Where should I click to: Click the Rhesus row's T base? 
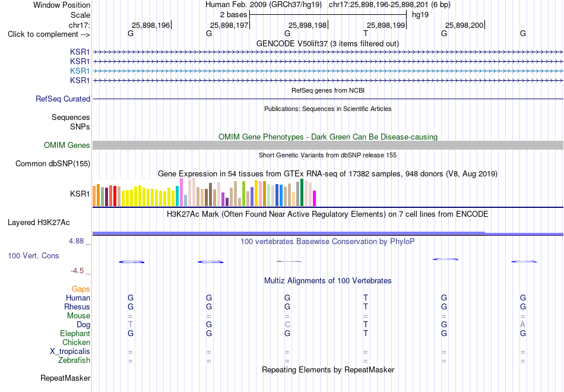click(x=366, y=306)
